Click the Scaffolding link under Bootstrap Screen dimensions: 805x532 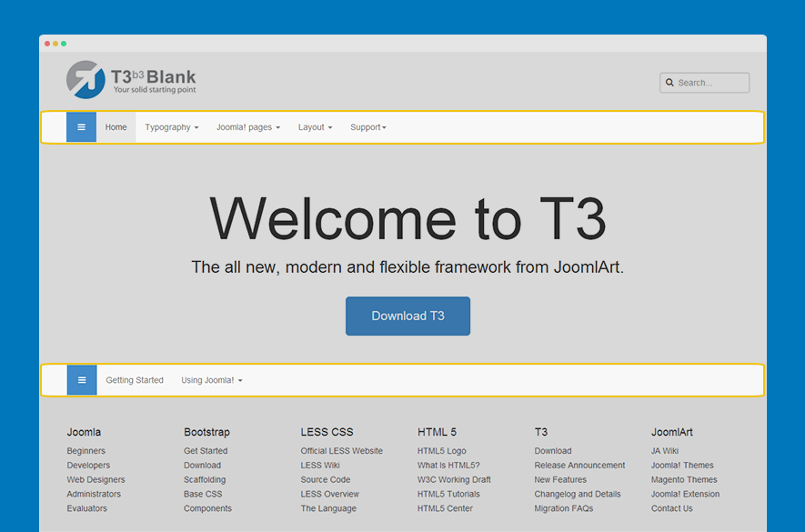206,480
